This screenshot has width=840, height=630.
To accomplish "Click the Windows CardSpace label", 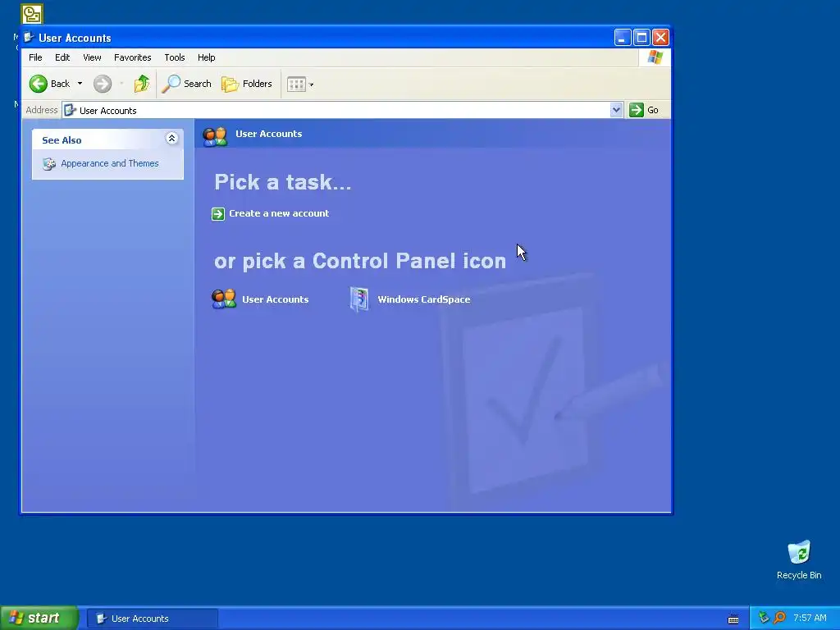I will pos(424,299).
